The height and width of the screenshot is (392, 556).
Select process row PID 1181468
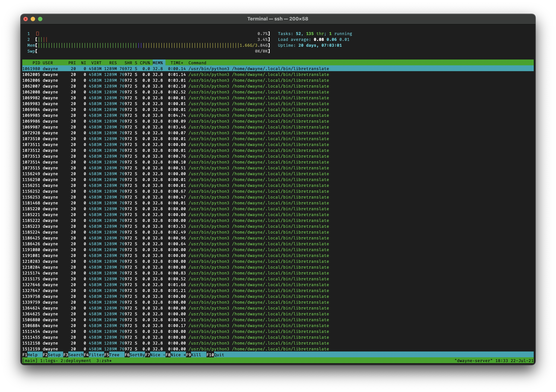click(278, 203)
